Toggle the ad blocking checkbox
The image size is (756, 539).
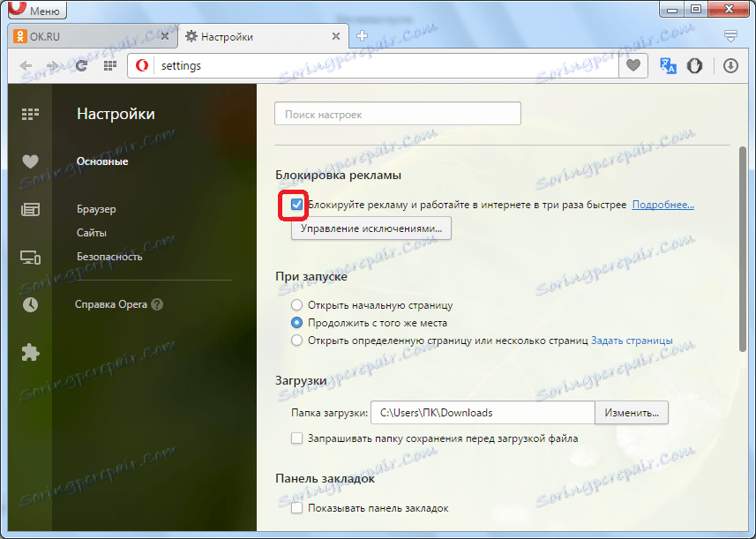pyautogui.click(x=296, y=205)
